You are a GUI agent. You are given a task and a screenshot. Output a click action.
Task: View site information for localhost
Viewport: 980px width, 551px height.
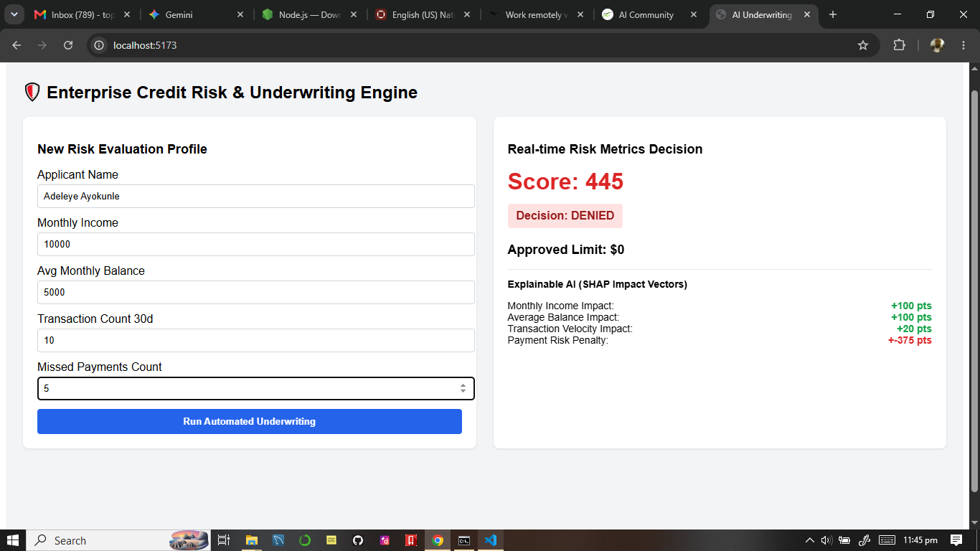coord(99,45)
